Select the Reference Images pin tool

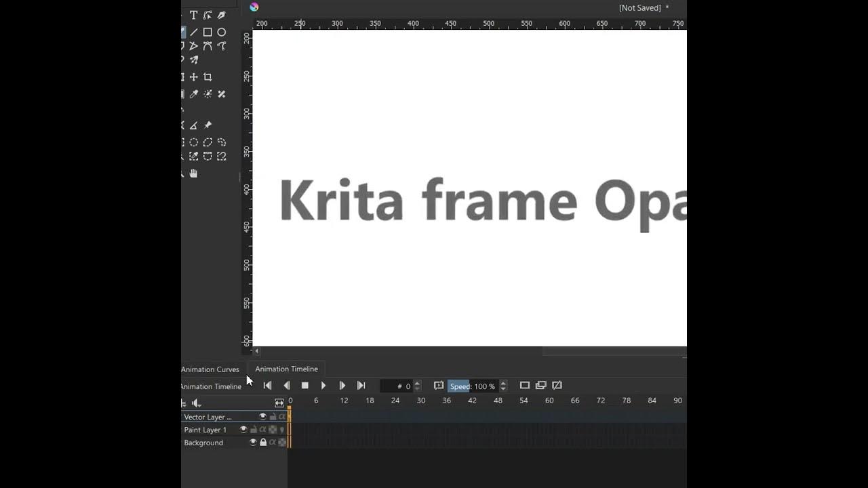208,125
